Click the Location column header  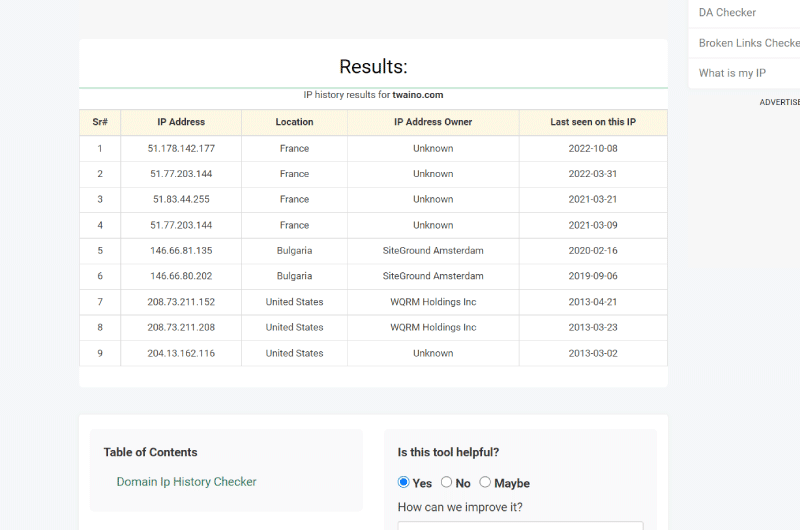click(294, 122)
